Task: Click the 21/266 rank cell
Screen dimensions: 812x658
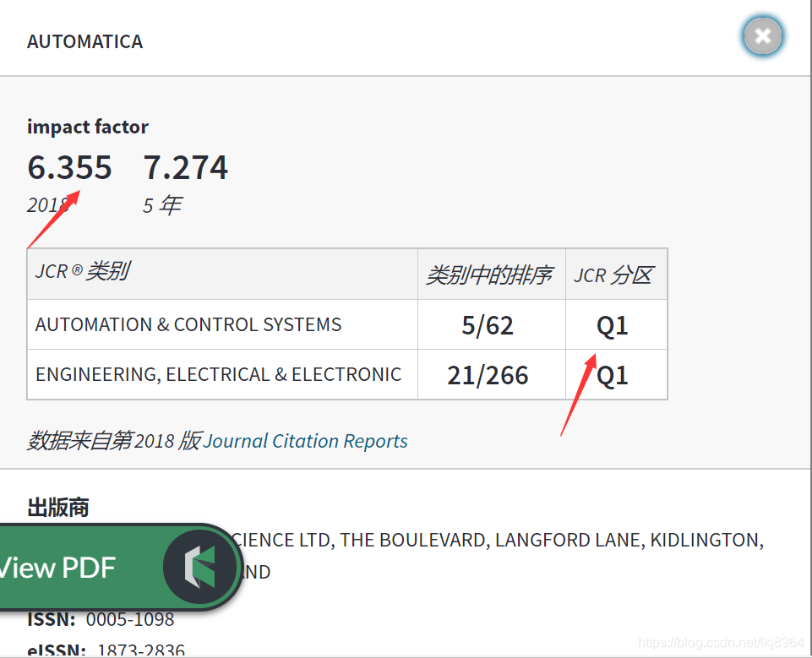Action: (492, 374)
